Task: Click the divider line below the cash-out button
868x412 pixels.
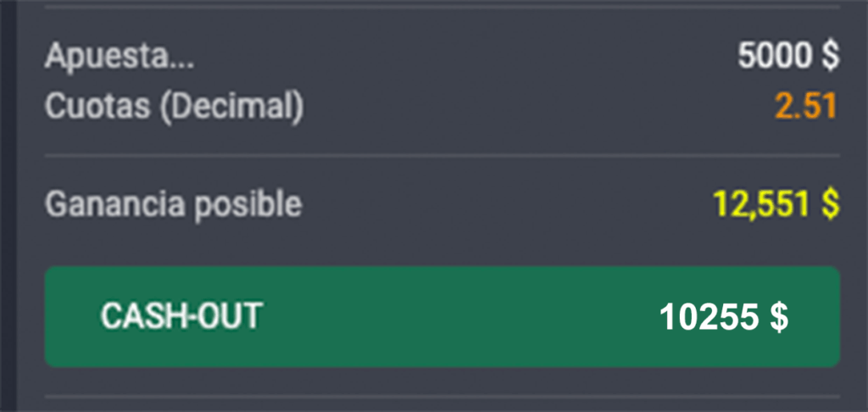Action: pyautogui.click(x=441, y=396)
